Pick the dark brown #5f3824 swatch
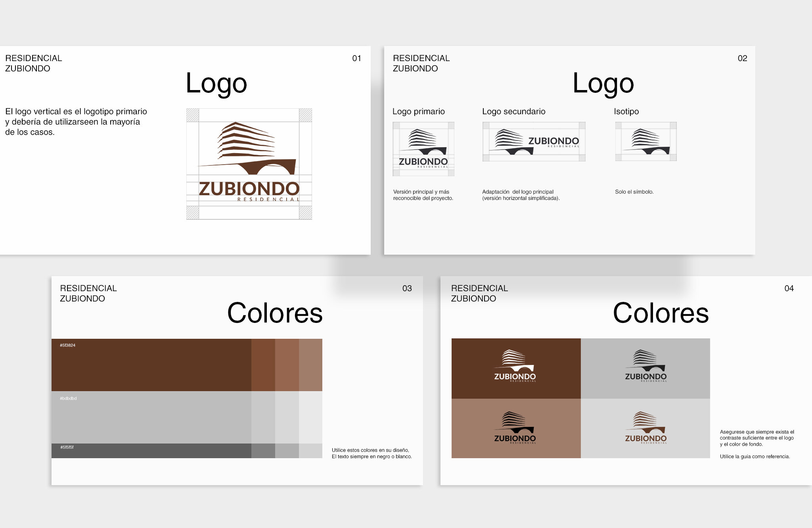Image resolution: width=812 pixels, height=528 pixels. coord(151,365)
